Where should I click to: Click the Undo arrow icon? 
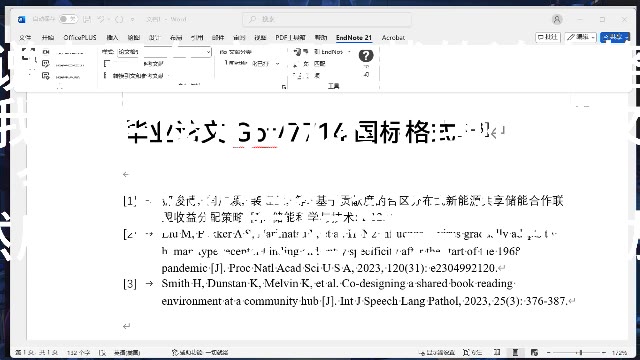point(101,19)
